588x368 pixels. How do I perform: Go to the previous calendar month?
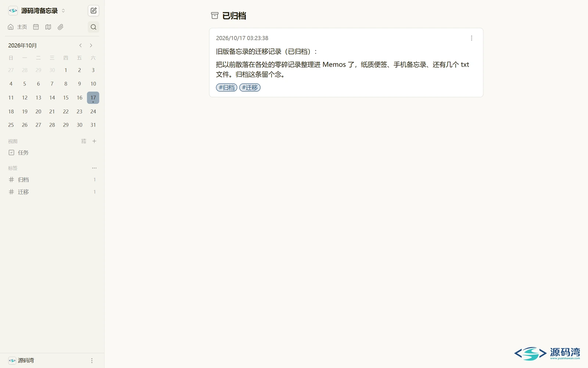pyautogui.click(x=80, y=45)
